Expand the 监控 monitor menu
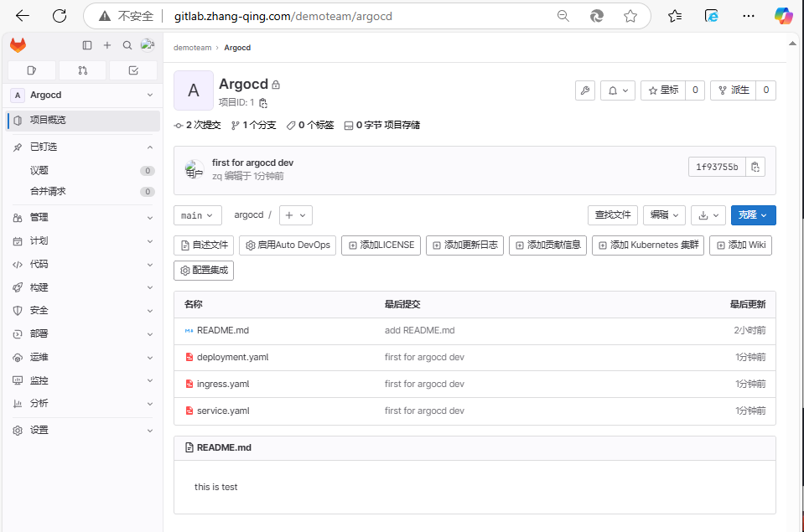The height and width of the screenshot is (532, 804). coord(83,380)
